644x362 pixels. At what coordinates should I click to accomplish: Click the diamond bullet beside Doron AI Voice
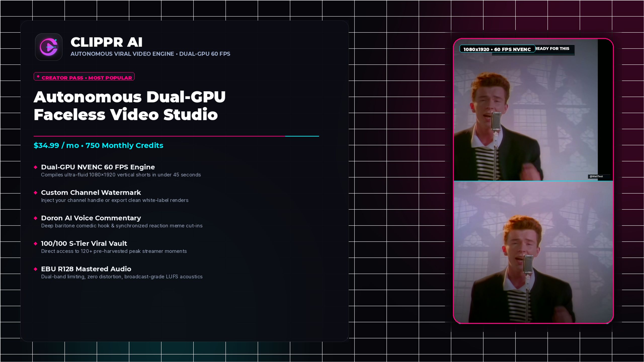[x=35, y=218]
